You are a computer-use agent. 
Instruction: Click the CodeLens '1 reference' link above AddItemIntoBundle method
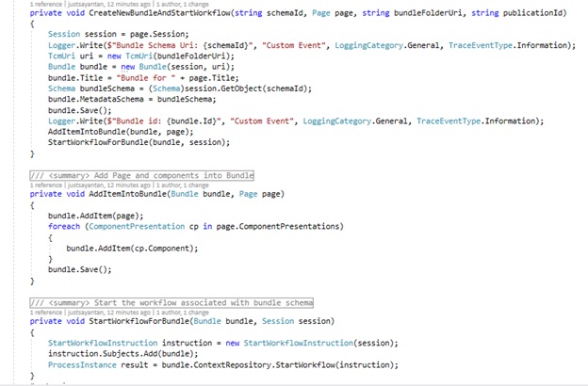pyautogui.click(x=46, y=185)
